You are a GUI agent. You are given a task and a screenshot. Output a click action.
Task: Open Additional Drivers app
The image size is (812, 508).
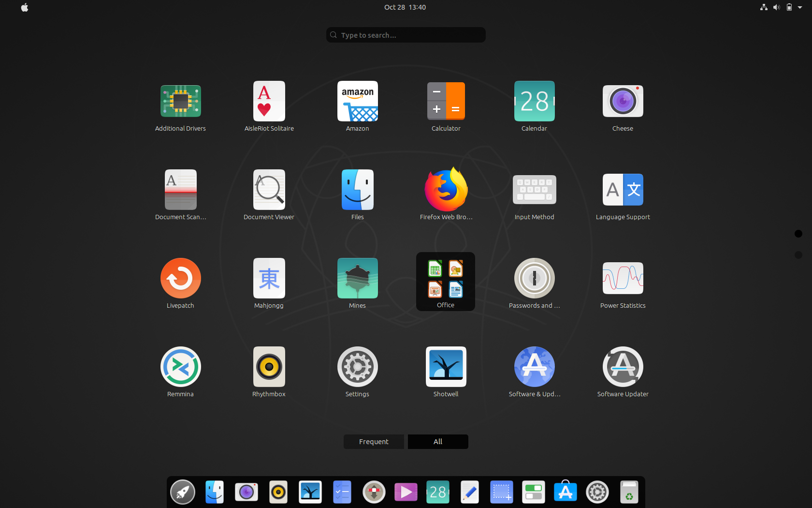click(x=180, y=101)
